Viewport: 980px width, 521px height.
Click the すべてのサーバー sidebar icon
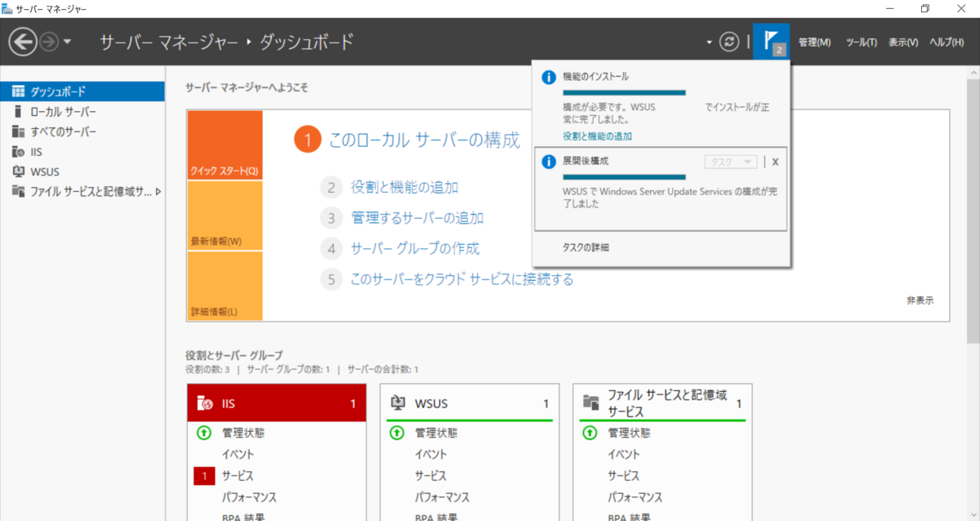pos(18,131)
